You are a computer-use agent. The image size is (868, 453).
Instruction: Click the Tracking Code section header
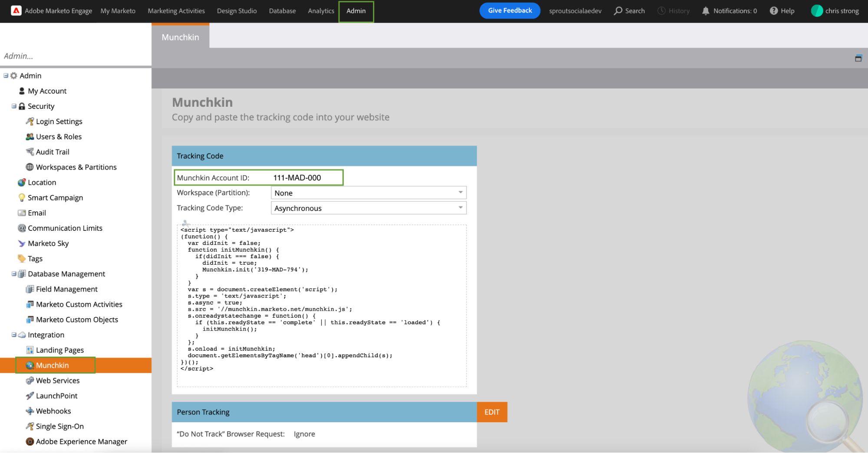(324, 156)
